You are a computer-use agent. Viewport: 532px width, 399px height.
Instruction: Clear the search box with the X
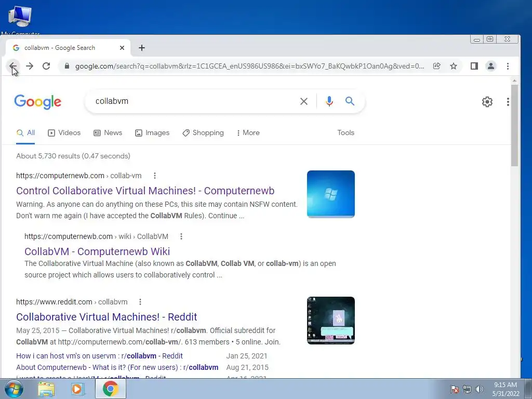(x=303, y=101)
